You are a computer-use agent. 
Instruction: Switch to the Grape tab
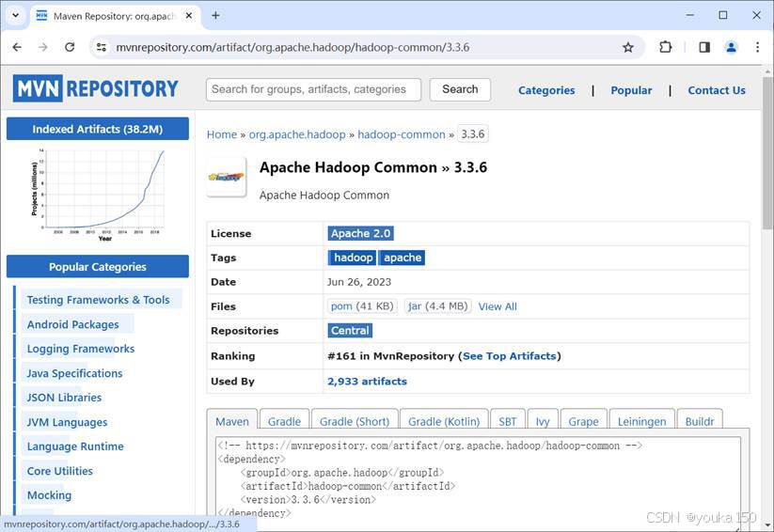(583, 421)
